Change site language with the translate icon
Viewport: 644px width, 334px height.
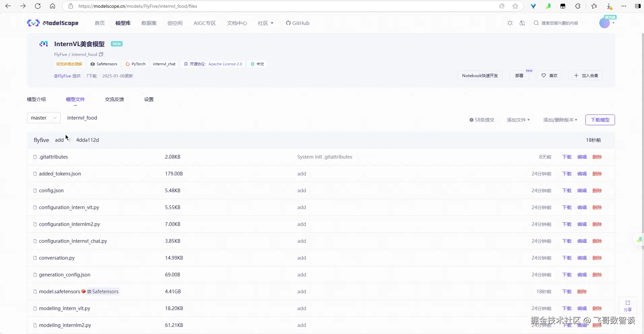(522, 23)
